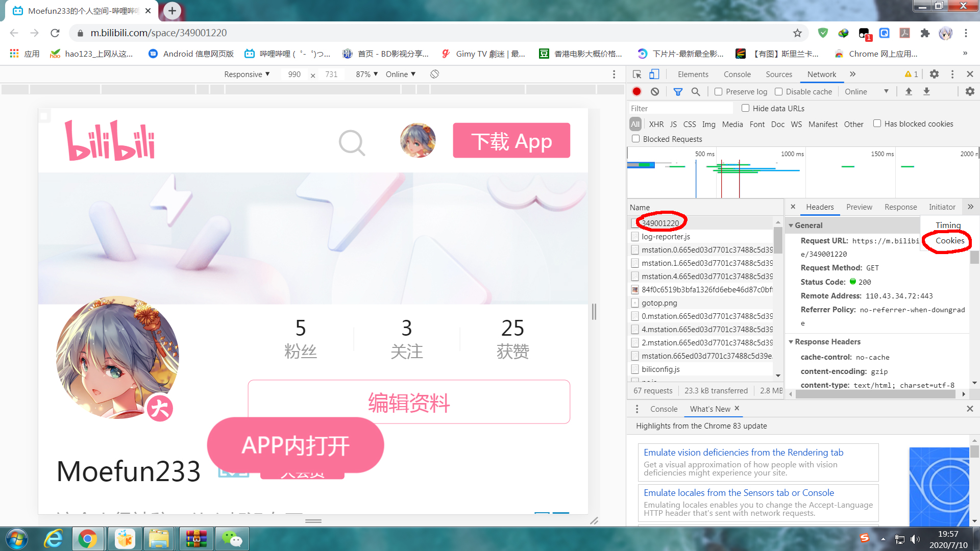Open the Responsive device dropdown
The image size is (980, 551).
tap(247, 74)
